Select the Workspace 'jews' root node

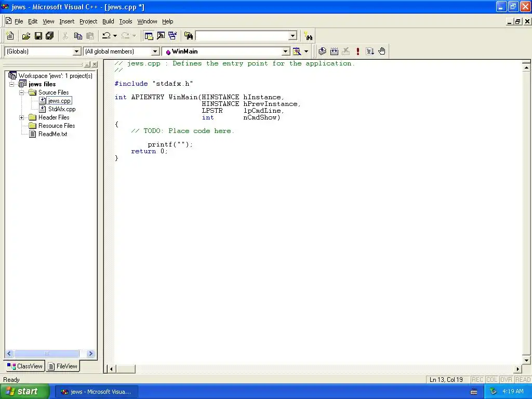click(55, 76)
